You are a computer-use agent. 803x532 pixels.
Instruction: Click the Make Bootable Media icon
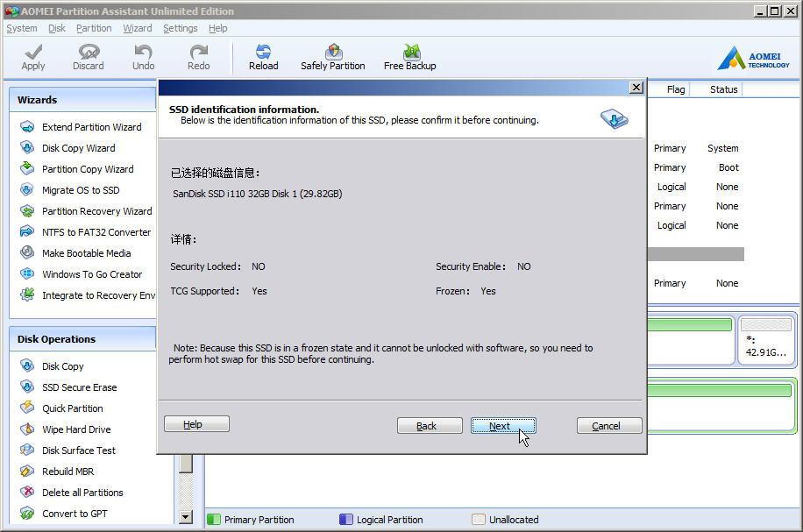[27, 253]
